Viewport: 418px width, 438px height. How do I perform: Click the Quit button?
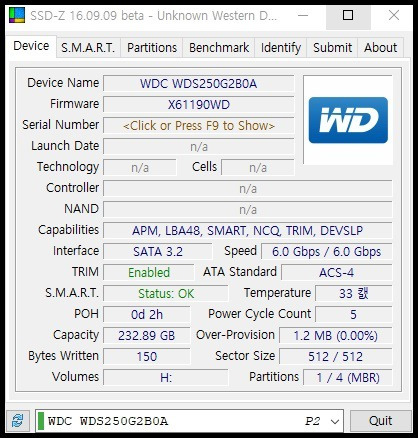coord(380,420)
